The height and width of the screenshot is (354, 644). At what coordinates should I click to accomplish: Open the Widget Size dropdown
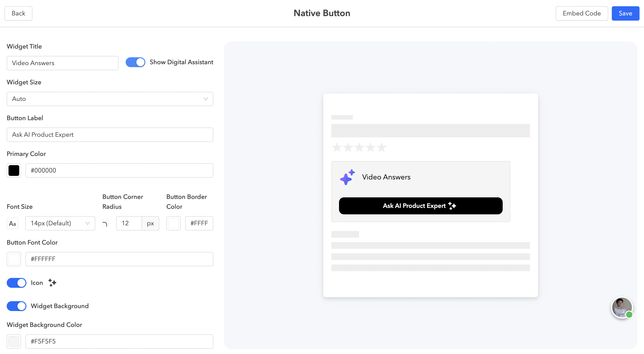click(110, 99)
